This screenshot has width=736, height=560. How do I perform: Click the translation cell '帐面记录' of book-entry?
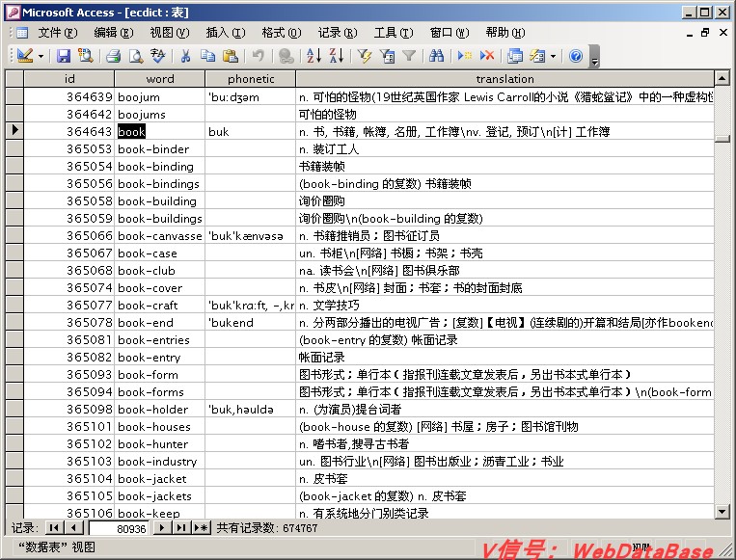pos(505,357)
